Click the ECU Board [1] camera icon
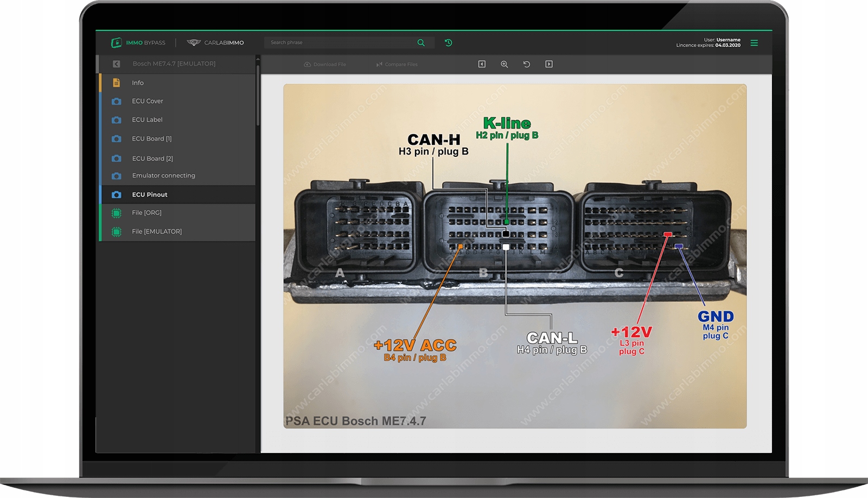 coord(116,139)
